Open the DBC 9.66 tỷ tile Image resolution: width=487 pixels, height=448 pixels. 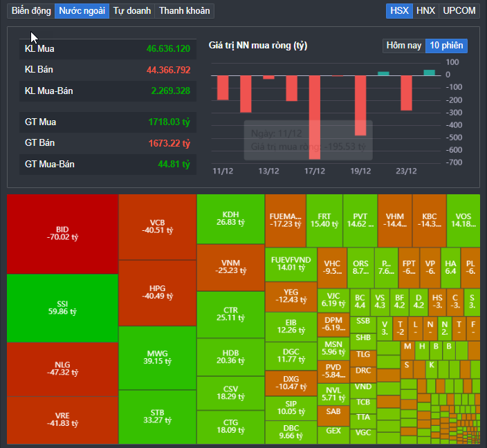tap(291, 432)
